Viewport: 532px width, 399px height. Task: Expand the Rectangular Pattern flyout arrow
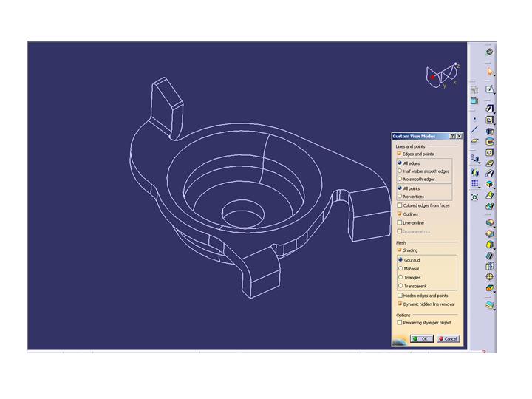point(479,188)
